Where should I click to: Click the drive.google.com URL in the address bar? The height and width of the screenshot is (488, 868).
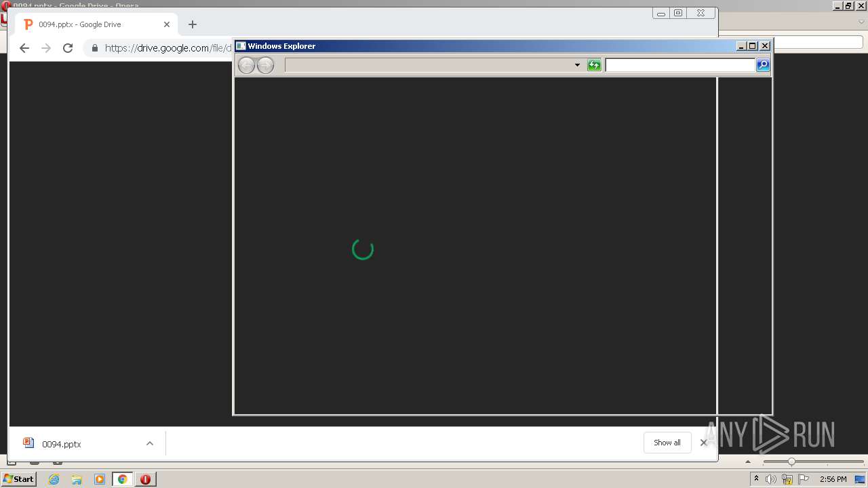(x=168, y=48)
